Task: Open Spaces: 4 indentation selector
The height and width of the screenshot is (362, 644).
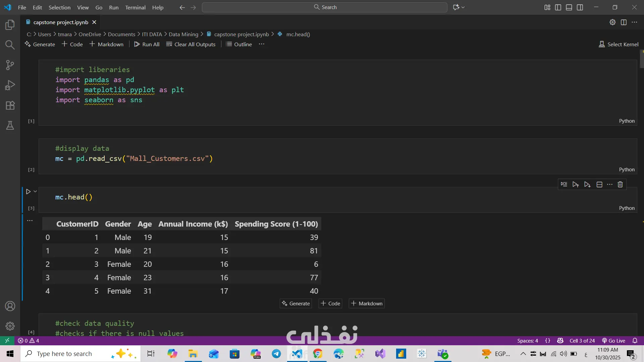Action: pyautogui.click(x=527, y=341)
